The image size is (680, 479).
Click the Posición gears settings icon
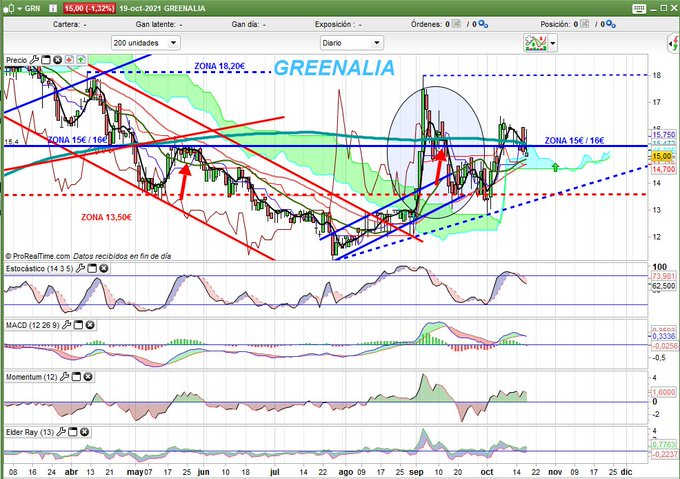pyautogui.click(x=611, y=24)
